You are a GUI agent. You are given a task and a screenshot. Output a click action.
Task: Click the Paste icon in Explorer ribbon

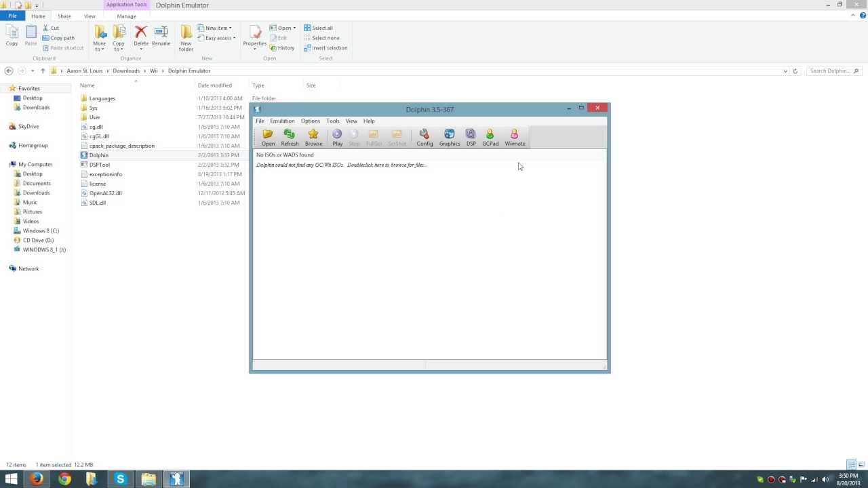[31, 35]
